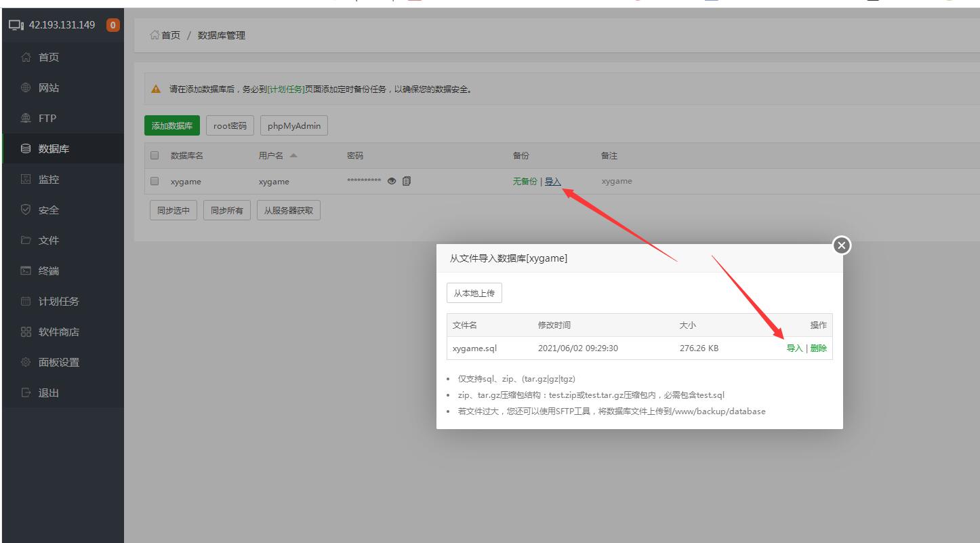Open the 终端 terminal page
The height and width of the screenshot is (543, 980).
[x=49, y=271]
